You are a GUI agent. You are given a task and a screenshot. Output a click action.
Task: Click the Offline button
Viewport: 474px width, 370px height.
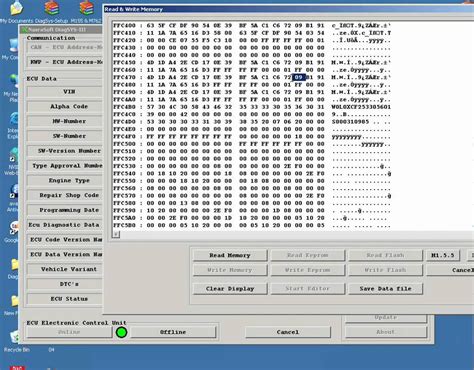tap(173, 332)
